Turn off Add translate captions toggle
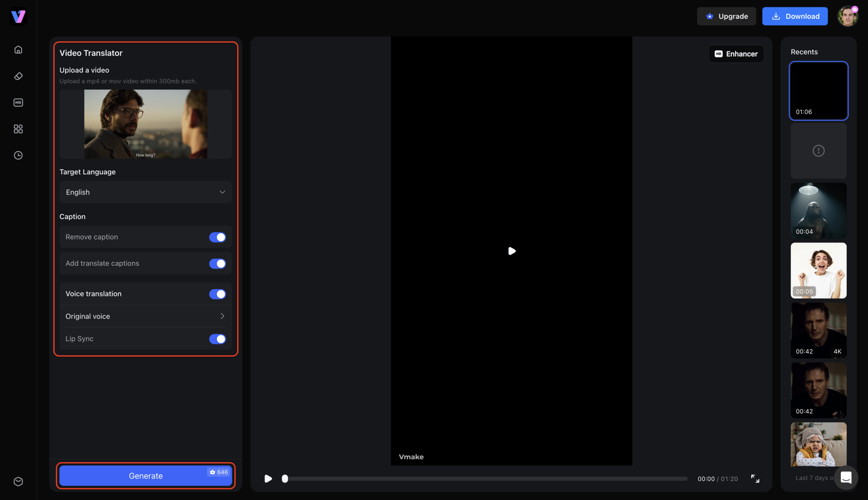This screenshot has height=500, width=868. click(217, 264)
